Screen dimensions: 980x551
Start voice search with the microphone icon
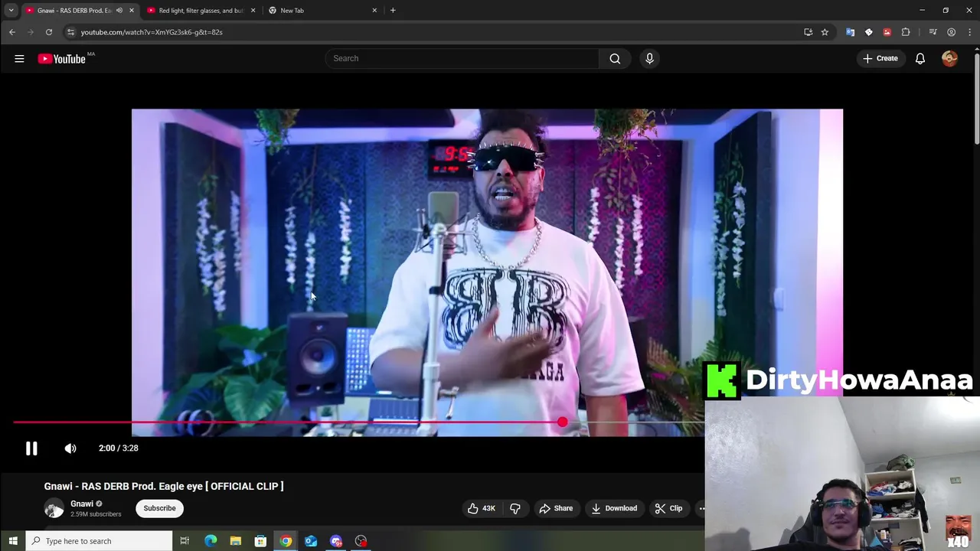click(649, 58)
